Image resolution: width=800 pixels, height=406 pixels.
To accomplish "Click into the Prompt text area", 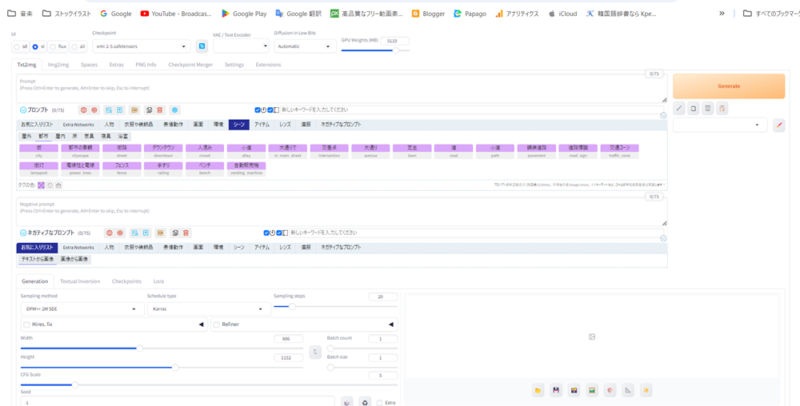I will click(341, 89).
